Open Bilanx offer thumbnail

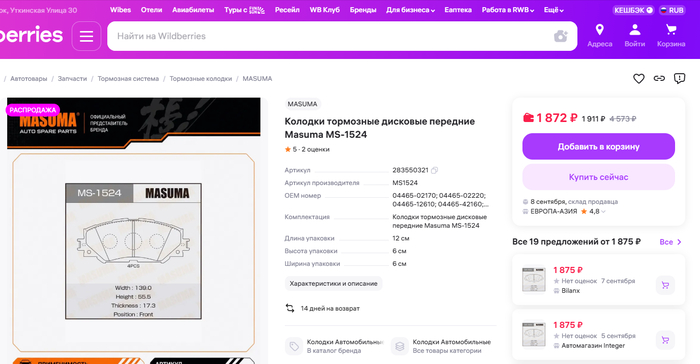[533, 280]
